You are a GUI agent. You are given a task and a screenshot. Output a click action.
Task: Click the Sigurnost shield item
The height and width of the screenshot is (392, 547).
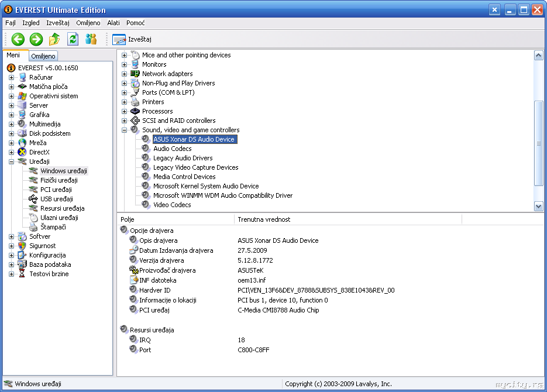click(42, 246)
